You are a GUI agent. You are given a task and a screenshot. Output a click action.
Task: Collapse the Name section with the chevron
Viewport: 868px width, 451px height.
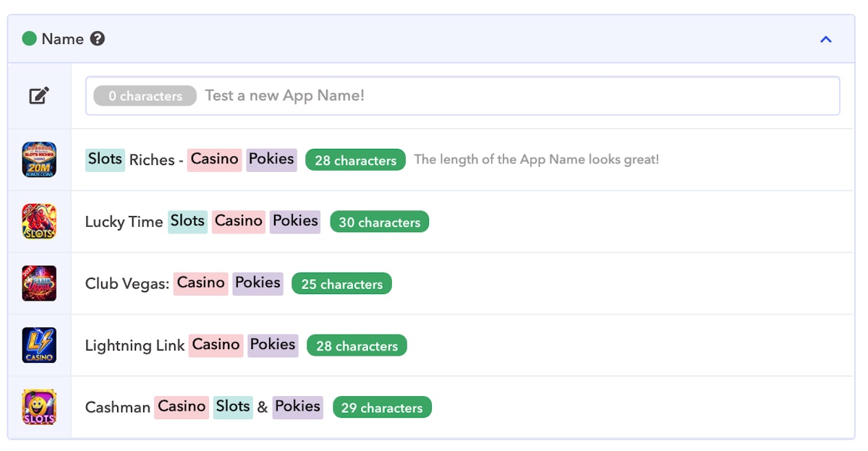(x=825, y=39)
